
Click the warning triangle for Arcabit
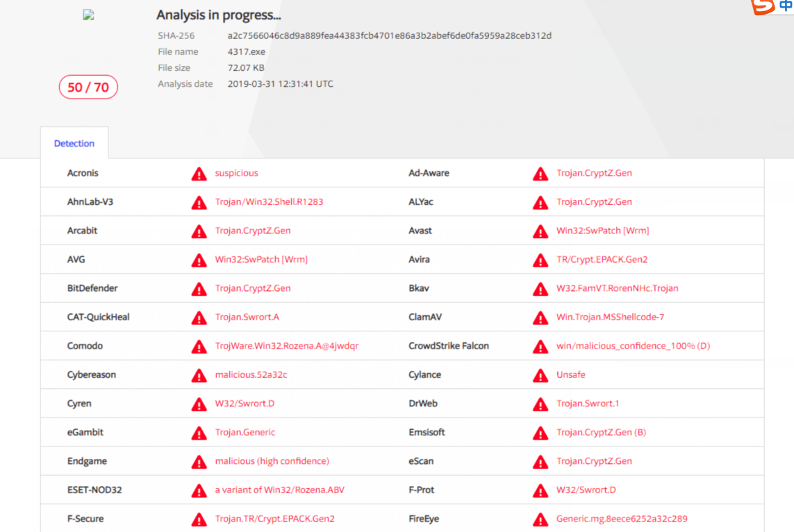pyautogui.click(x=199, y=231)
